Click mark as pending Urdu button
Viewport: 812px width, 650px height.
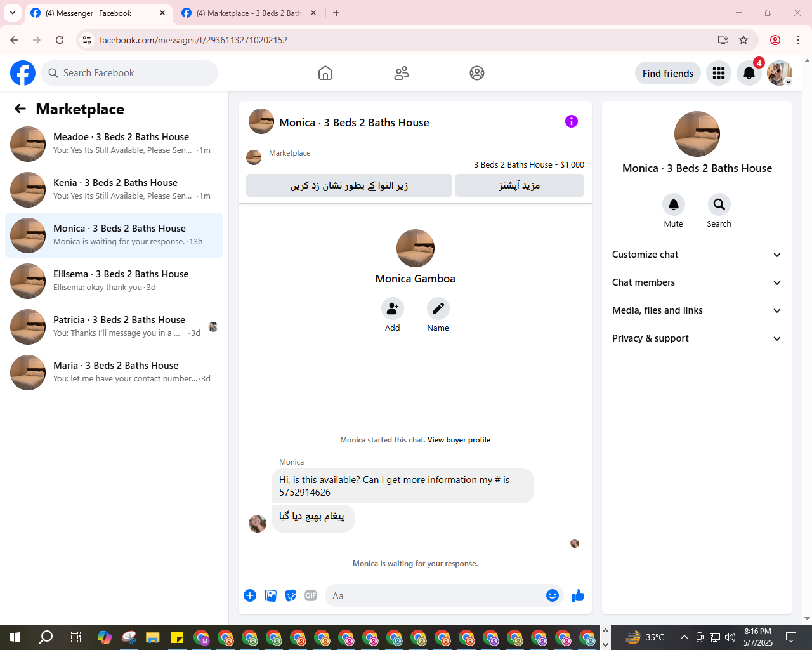tap(349, 185)
